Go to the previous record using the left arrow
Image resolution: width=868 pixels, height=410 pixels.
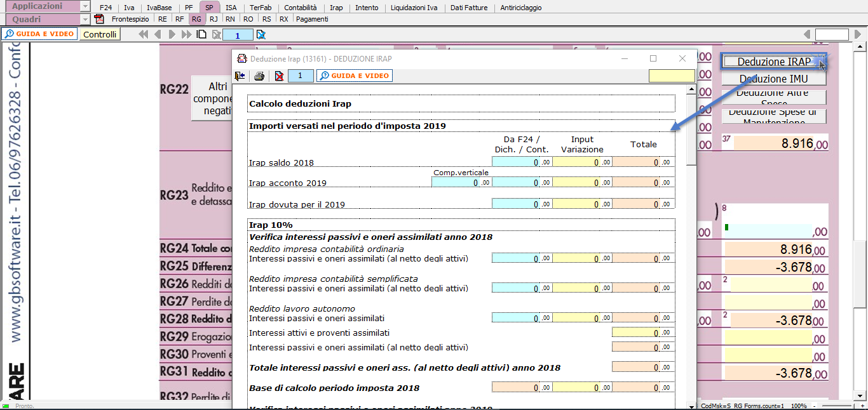pos(158,34)
